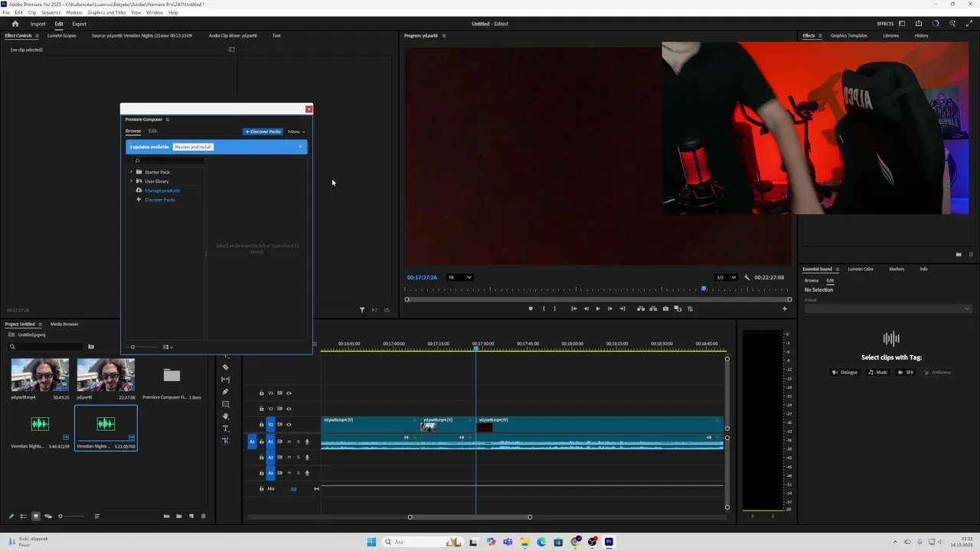Image resolution: width=980 pixels, height=551 pixels.
Task: Click Review and install updates
Action: point(193,147)
